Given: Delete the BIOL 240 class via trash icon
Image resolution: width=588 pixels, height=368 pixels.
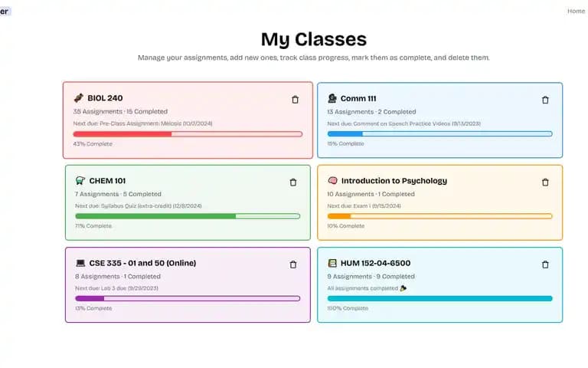Looking at the screenshot, I should click(x=295, y=100).
